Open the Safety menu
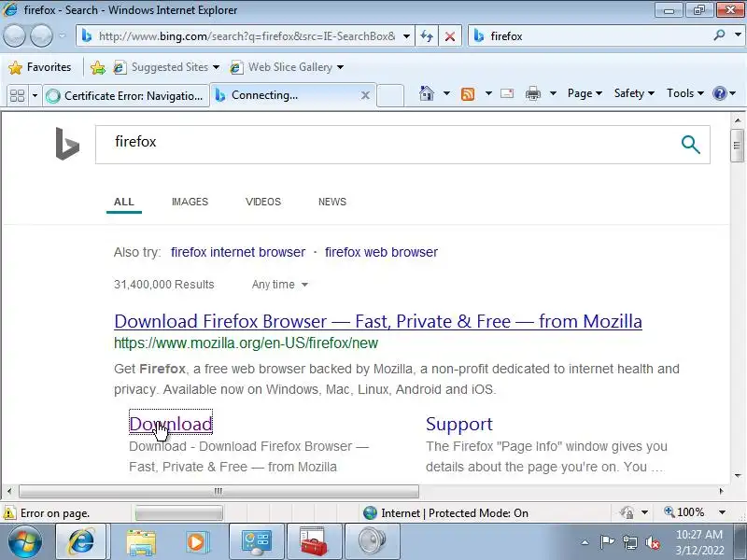 [634, 93]
